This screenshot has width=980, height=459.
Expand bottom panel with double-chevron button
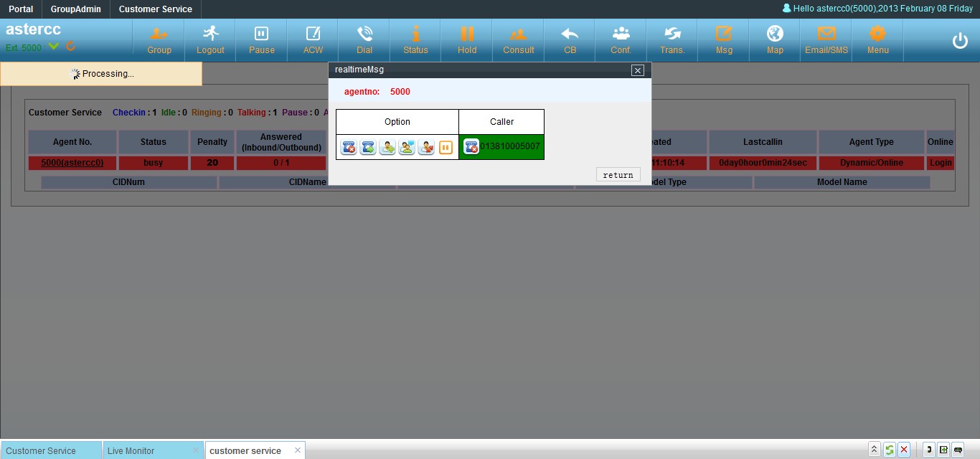[874, 450]
